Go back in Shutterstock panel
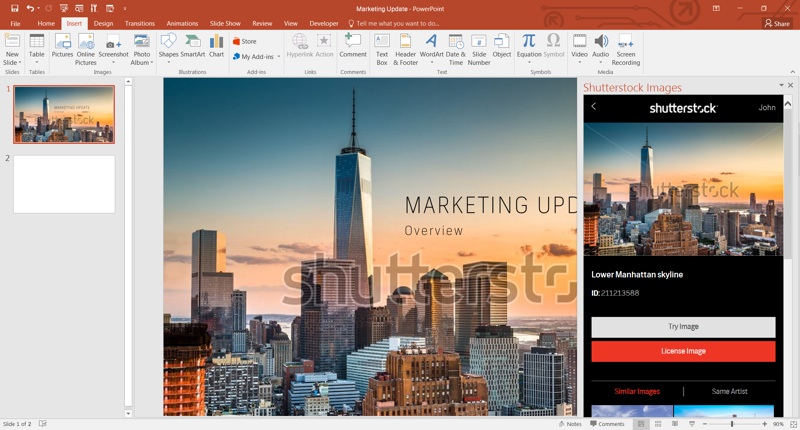The image size is (800, 430). click(x=593, y=107)
